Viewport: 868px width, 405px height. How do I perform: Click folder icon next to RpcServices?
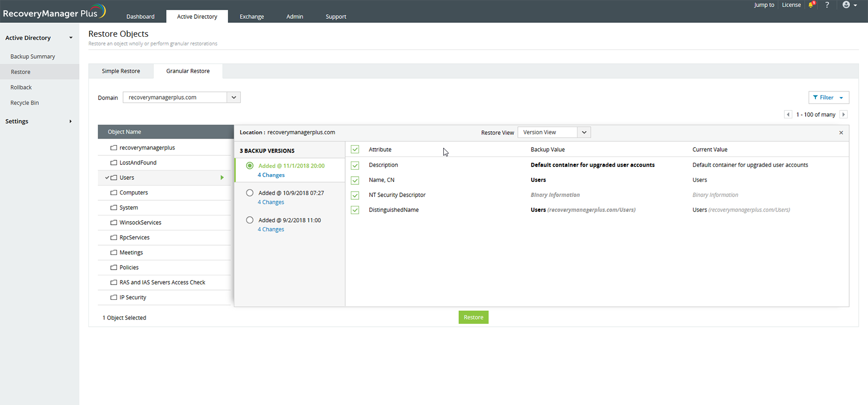click(114, 237)
